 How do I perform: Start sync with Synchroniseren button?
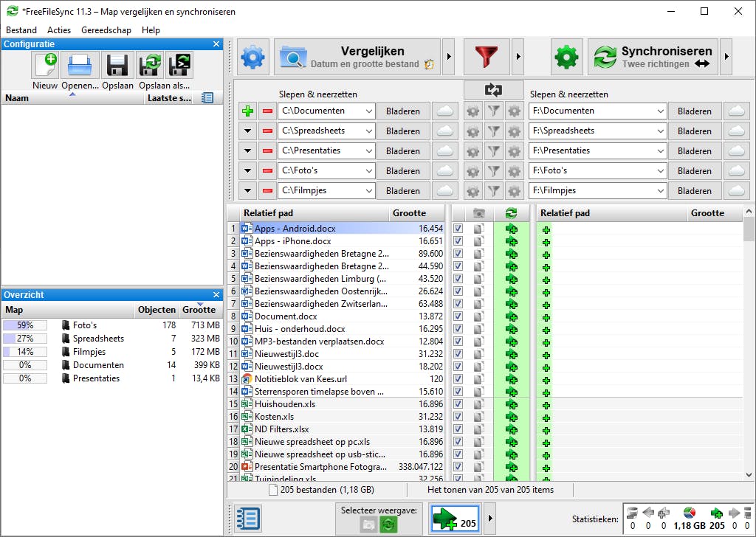tap(653, 58)
